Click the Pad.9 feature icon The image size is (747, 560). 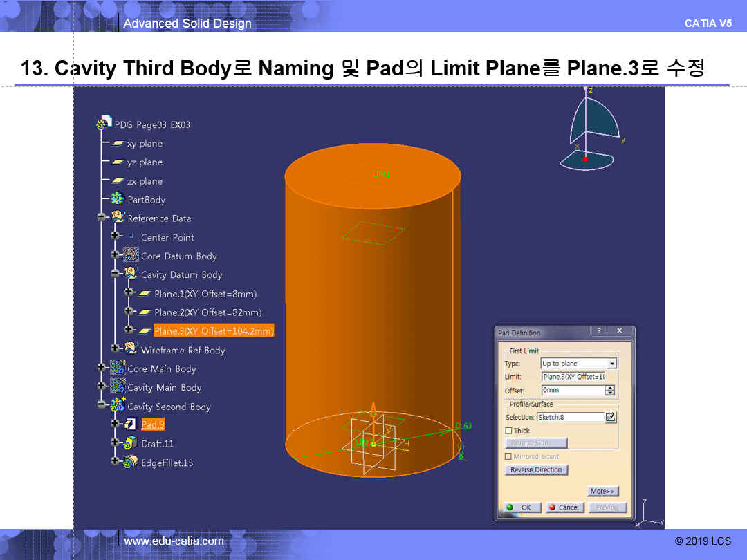click(130, 424)
